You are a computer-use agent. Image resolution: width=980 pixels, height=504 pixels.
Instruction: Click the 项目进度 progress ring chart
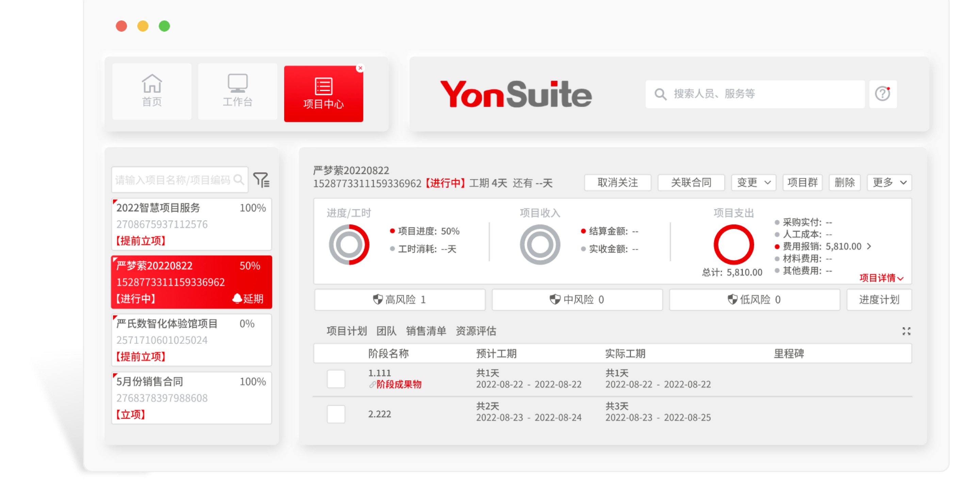[x=349, y=245]
